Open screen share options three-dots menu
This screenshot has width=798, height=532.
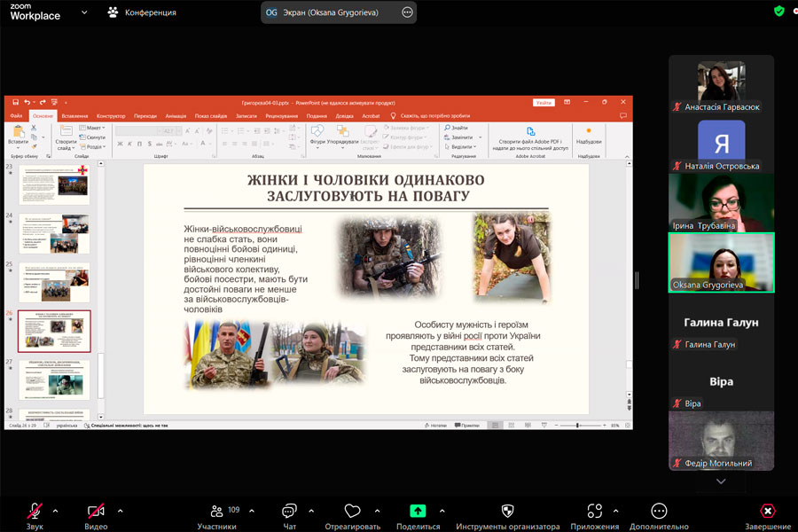tap(407, 12)
